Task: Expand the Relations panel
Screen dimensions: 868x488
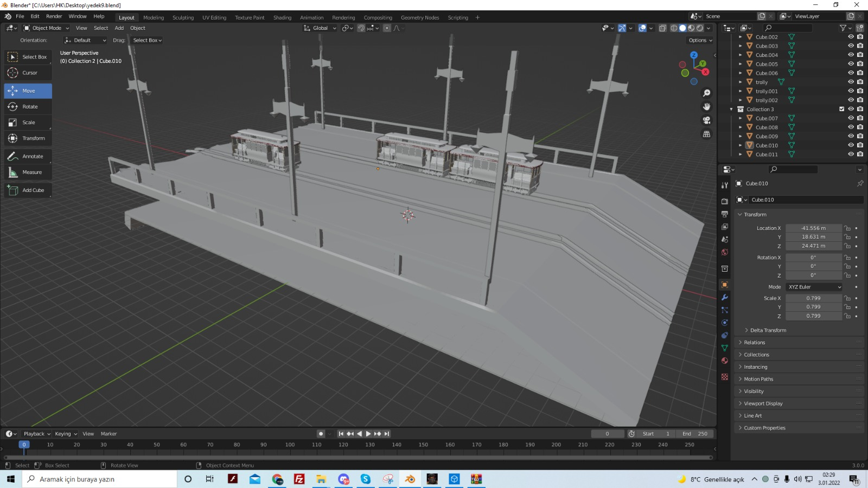Action: [754, 343]
